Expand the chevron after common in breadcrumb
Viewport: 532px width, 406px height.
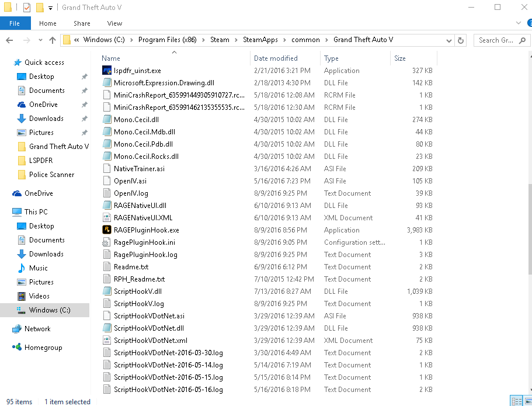[x=326, y=40]
